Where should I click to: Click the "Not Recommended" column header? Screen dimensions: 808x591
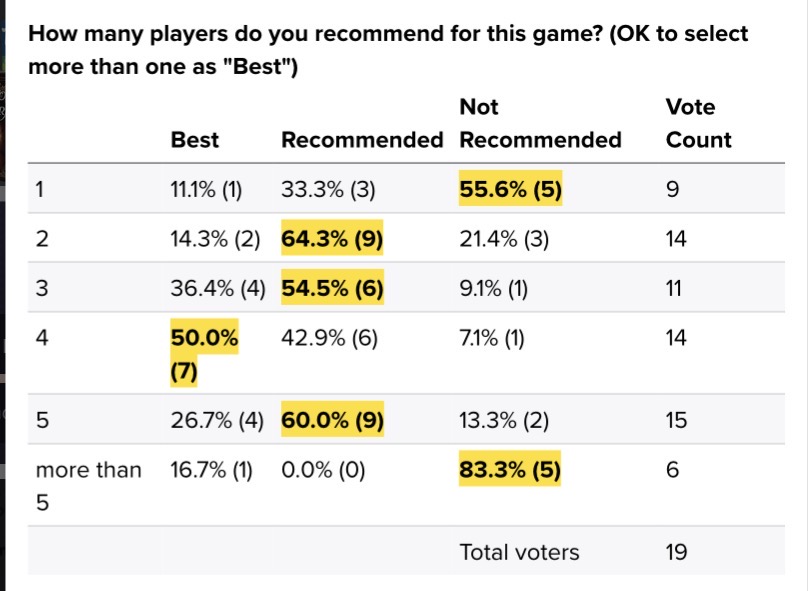tap(540, 123)
